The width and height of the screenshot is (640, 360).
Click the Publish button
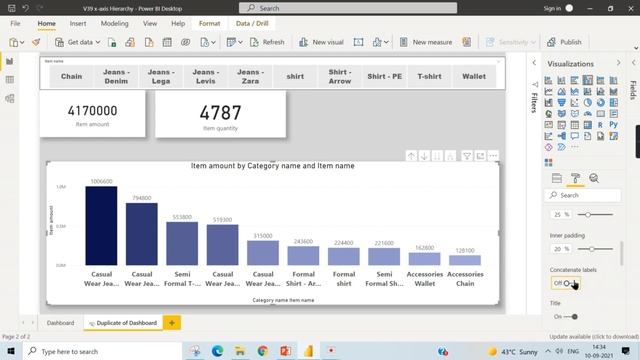(x=564, y=42)
